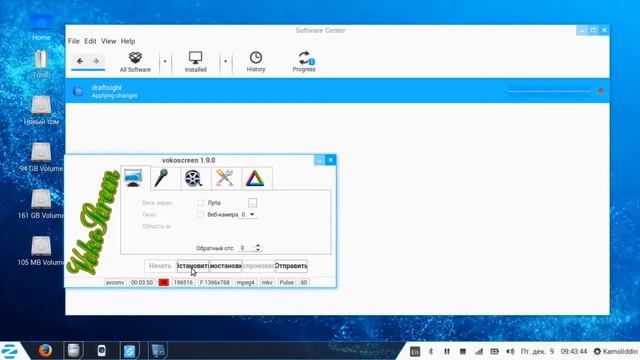Minimize the vokoscreen window
Screen dimensions: 640x360
click(319, 160)
